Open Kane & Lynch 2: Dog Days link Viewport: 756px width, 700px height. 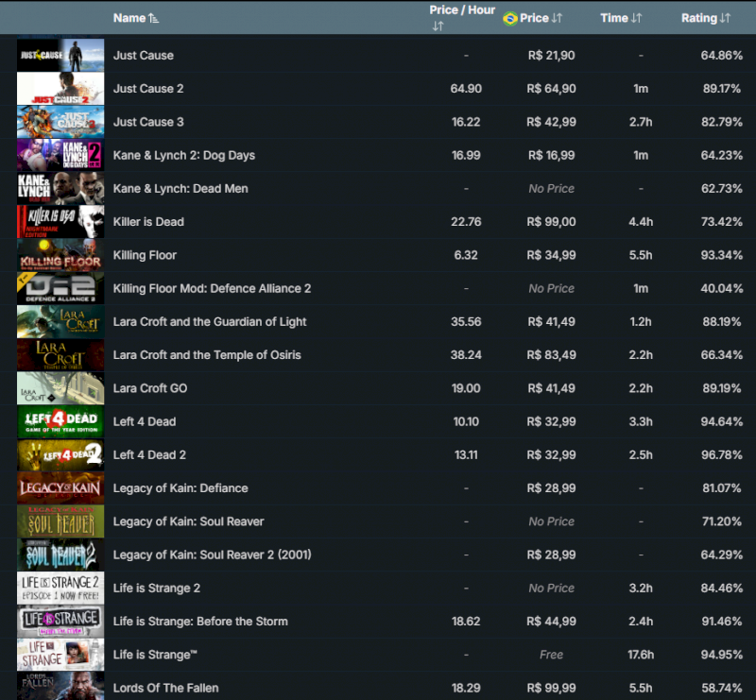click(183, 155)
